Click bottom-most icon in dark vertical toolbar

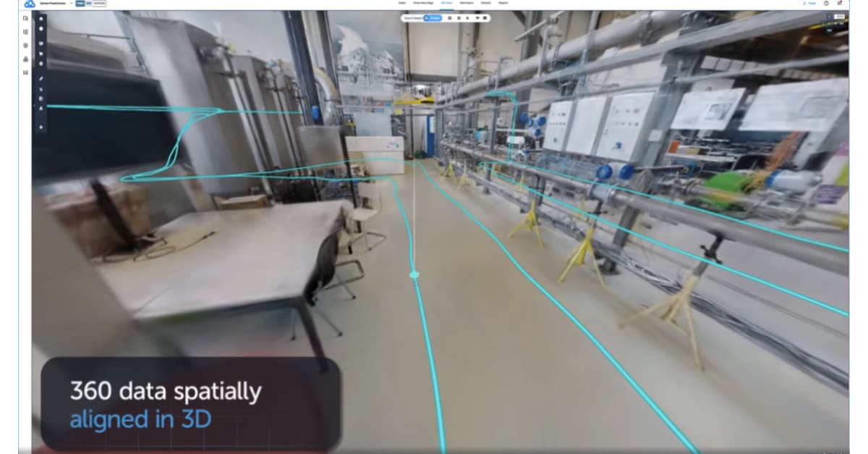(41, 127)
